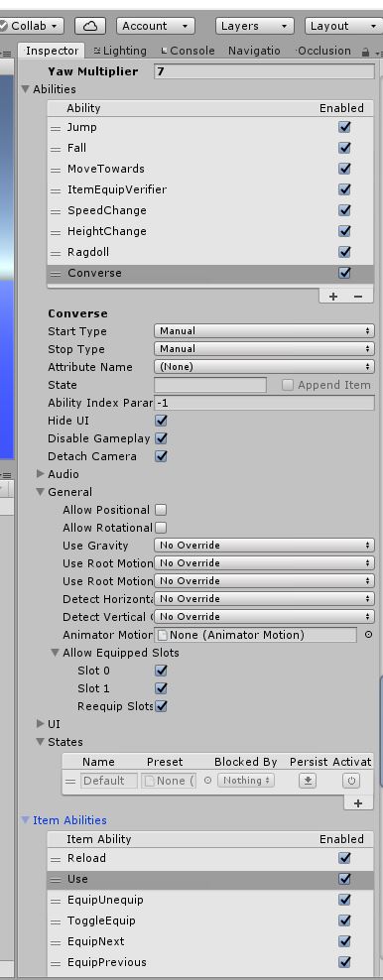Screen dimensions: 383x980
Task: Click the plus icon to add a state
Action: (358, 803)
